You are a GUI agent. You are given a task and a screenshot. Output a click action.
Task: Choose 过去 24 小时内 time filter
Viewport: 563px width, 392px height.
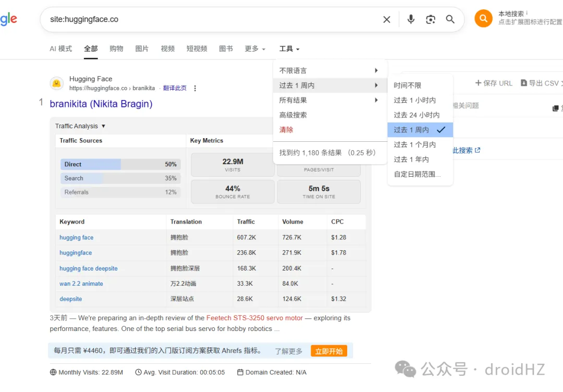417,115
